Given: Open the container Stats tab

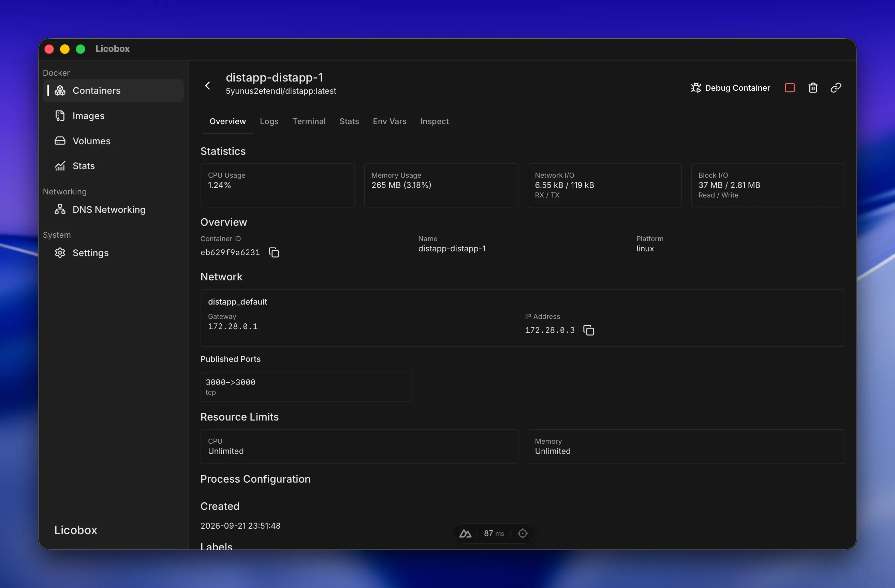Looking at the screenshot, I should [349, 121].
